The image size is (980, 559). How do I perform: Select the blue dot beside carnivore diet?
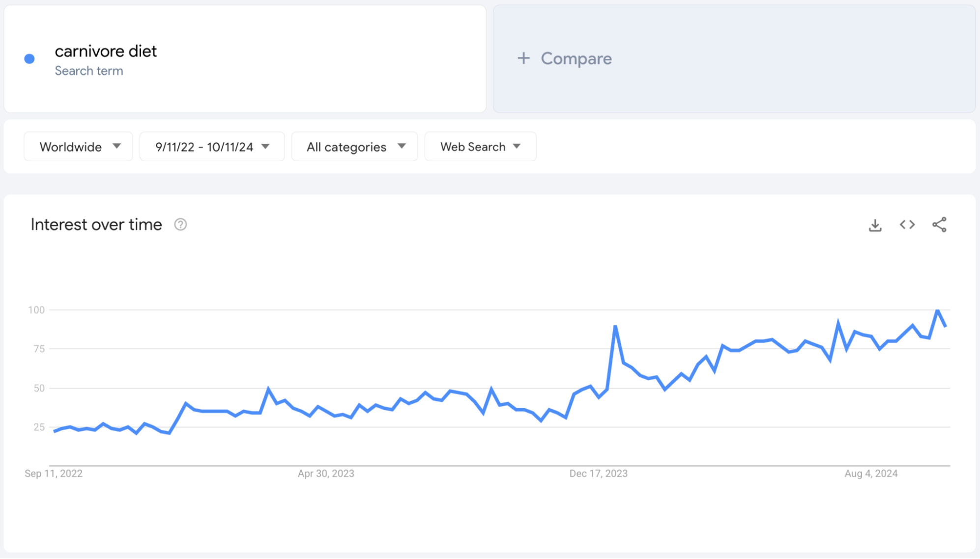(29, 59)
